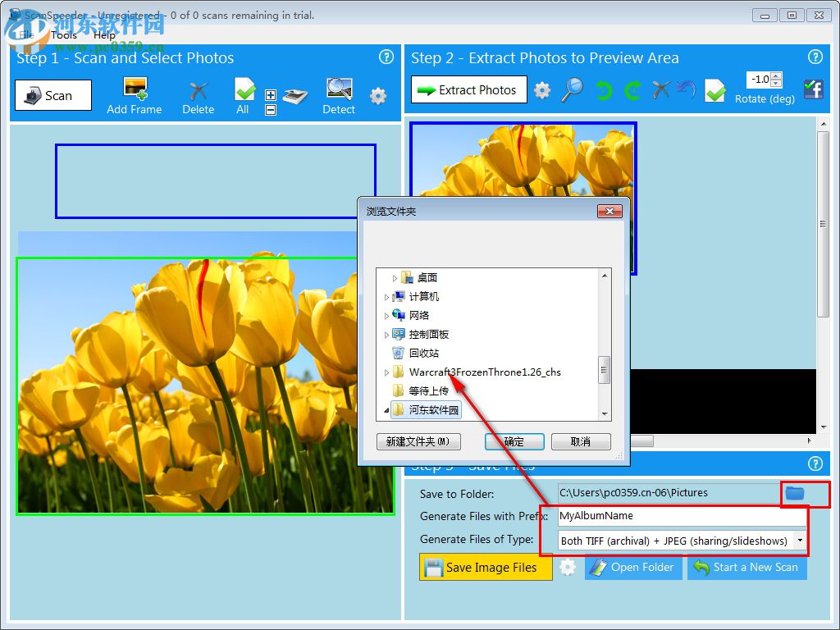840x630 pixels.
Task: Undo last change in Step 2
Action: (687, 89)
